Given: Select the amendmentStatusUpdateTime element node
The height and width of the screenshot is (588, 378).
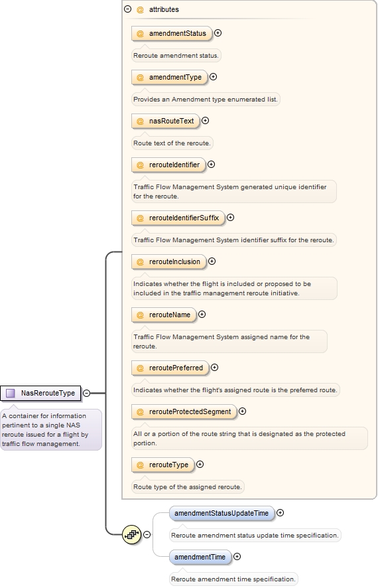Looking at the screenshot, I should [221, 514].
